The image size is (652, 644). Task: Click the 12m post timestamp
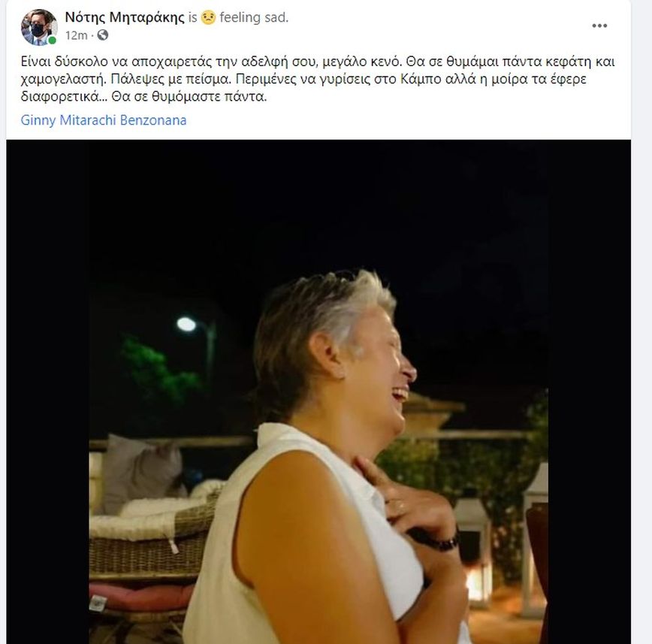coord(76,35)
